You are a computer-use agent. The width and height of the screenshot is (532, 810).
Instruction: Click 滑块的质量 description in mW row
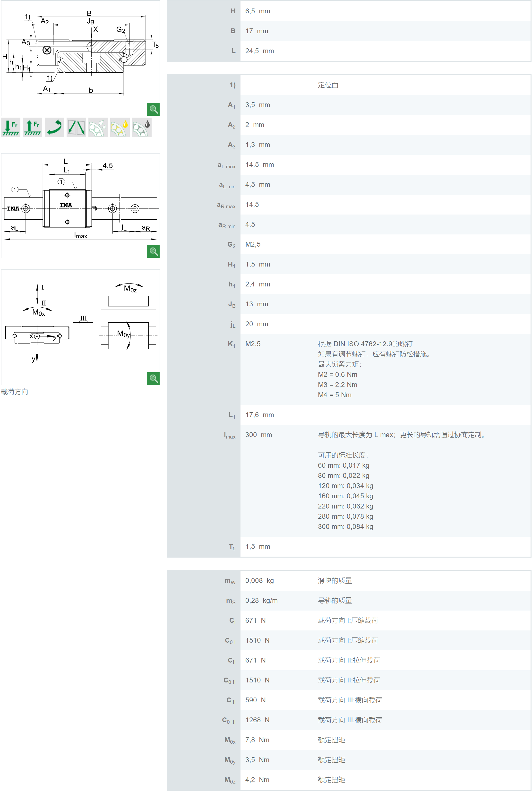pyautogui.click(x=335, y=581)
